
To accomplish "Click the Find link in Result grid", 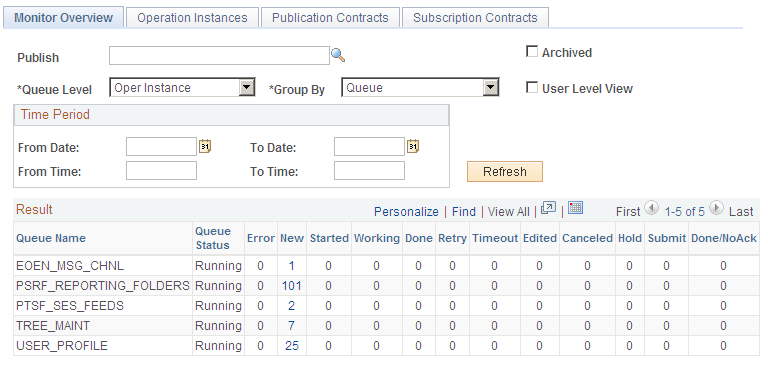I will [x=464, y=212].
